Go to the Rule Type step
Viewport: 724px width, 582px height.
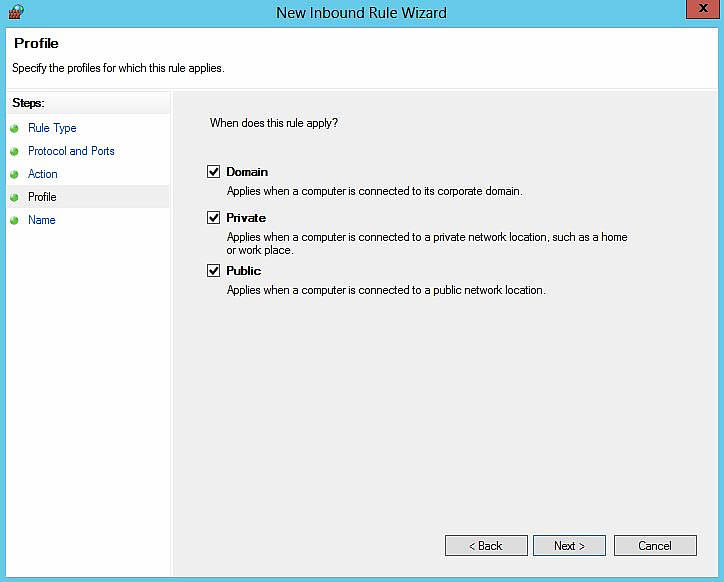[52, 128]
